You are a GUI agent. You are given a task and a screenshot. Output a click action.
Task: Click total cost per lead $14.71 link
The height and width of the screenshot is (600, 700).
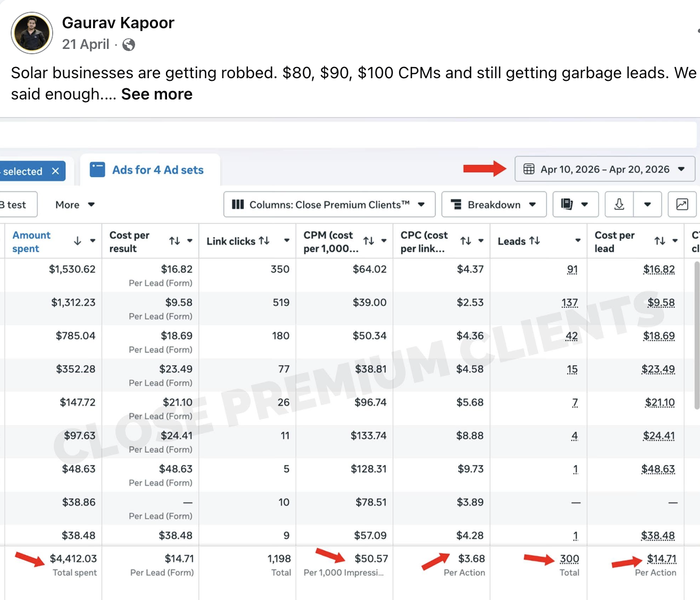[x=662, y=559]
